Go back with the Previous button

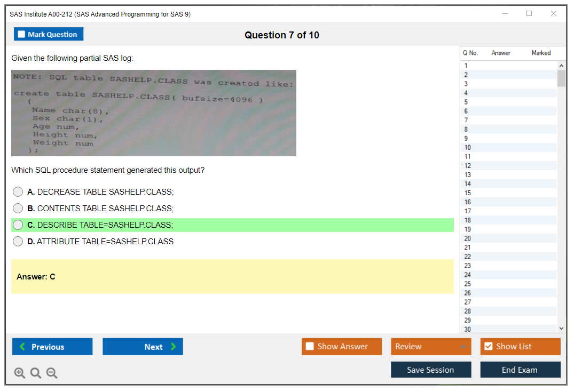click(x=52, y=347)
